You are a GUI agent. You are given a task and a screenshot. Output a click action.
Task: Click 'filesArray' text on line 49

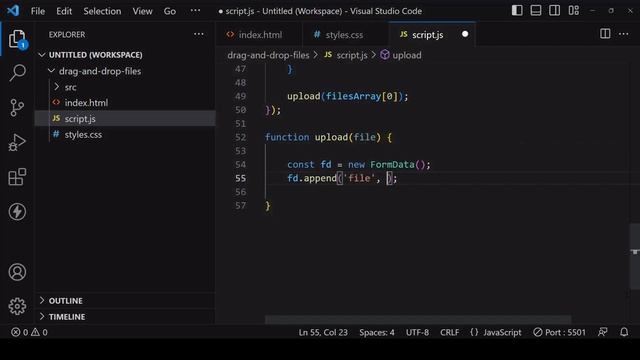pos(353,96)
